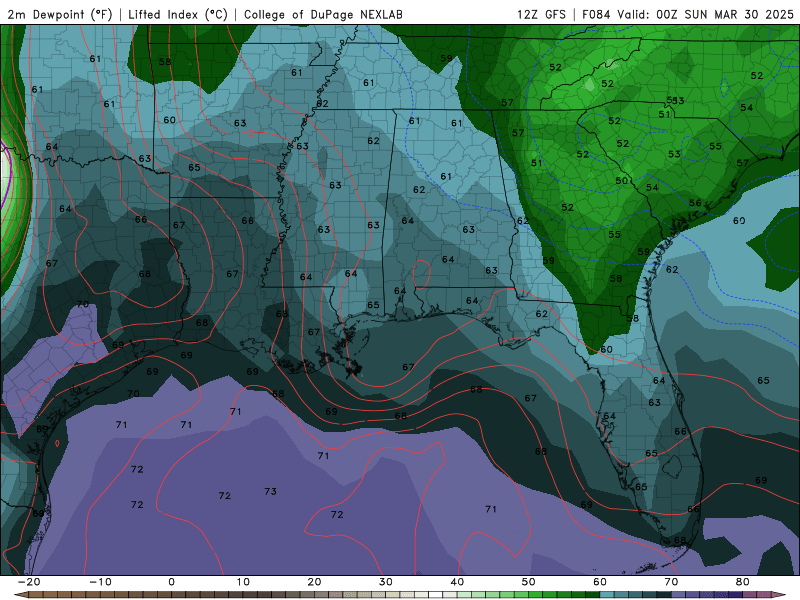Click the "Lifted Index (°C)" title text
This screenshot has width=800, height=600.
click(x=178, y=14)
